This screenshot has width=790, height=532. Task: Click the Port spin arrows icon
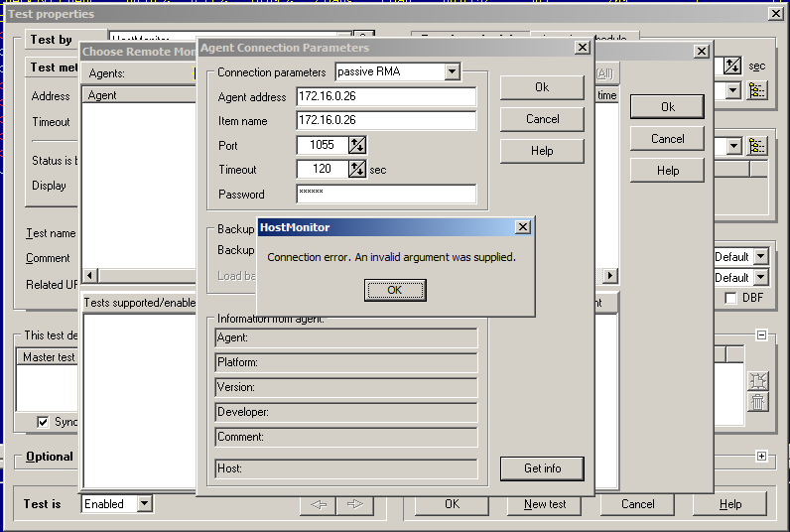tap(357, 145)
